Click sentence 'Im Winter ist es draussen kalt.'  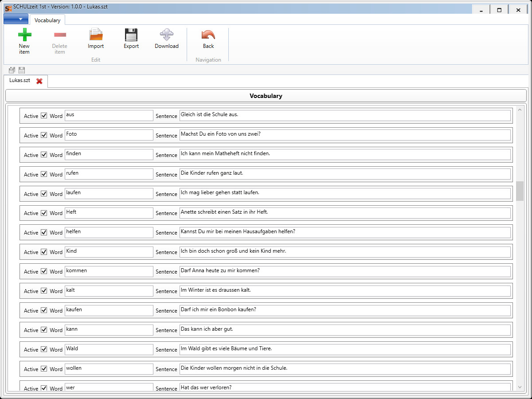[345, 291]
